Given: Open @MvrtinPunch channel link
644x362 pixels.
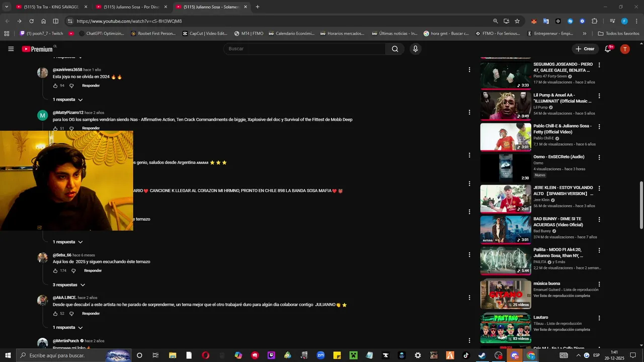Looking at the screenshot, I should [65, 341].
